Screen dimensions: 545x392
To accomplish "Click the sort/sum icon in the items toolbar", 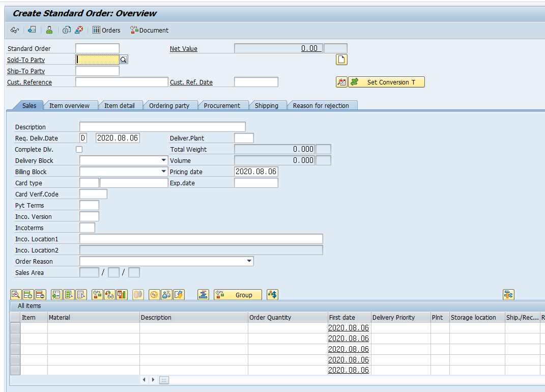I will [203, 294].
